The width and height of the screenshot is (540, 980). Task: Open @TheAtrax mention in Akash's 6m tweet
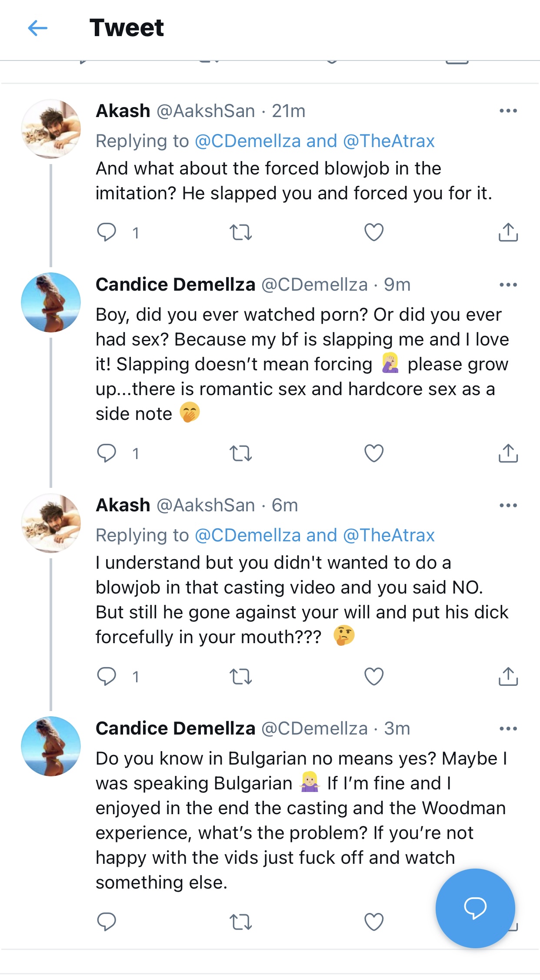click(x=389, y=535)
